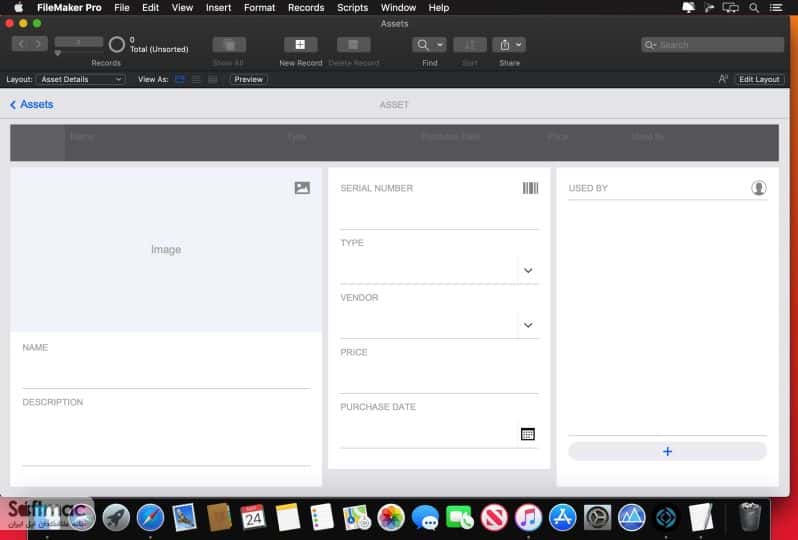Go to the next record arrow
798x540 pixels.
pos(39,44)
